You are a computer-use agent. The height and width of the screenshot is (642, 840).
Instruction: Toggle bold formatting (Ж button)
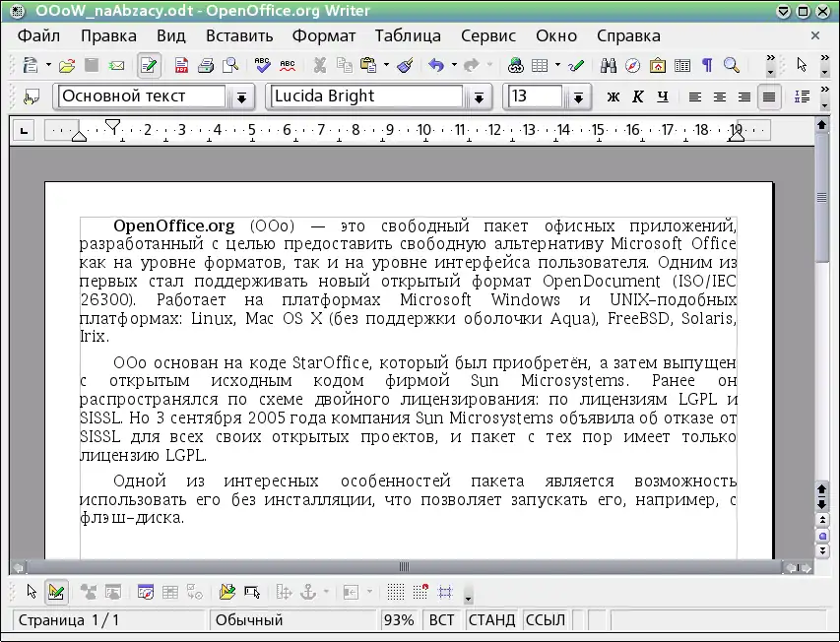coord(614,96)
